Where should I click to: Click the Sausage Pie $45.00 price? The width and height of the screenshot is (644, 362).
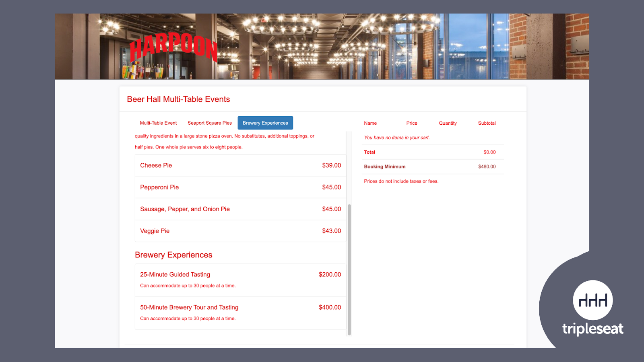[x=331, y=209]
